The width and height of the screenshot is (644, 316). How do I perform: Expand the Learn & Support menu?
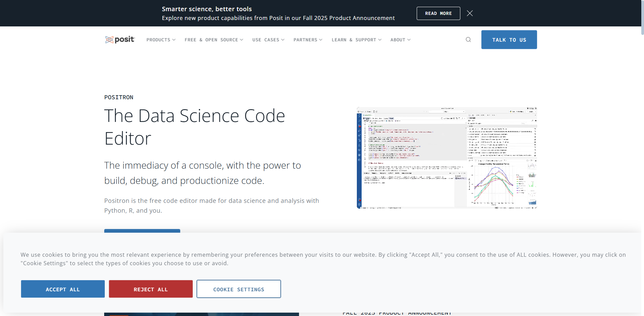[357, 40]
